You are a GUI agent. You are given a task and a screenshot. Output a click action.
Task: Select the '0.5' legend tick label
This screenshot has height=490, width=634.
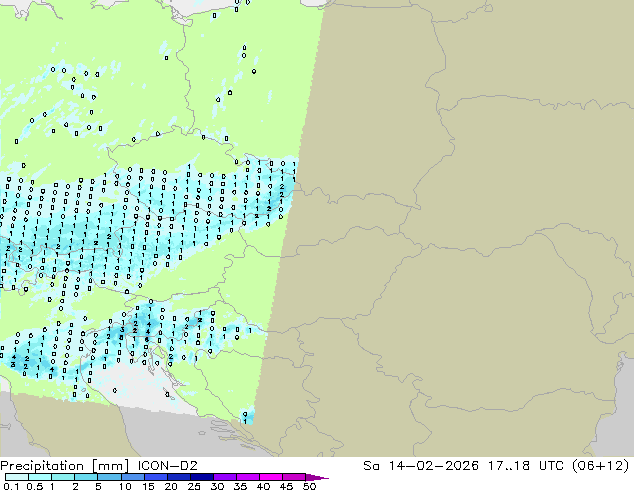point(35,486)
